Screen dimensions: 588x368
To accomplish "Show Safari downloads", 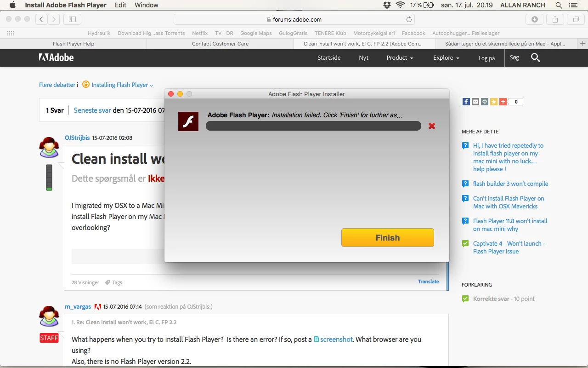I will [535, 19].
